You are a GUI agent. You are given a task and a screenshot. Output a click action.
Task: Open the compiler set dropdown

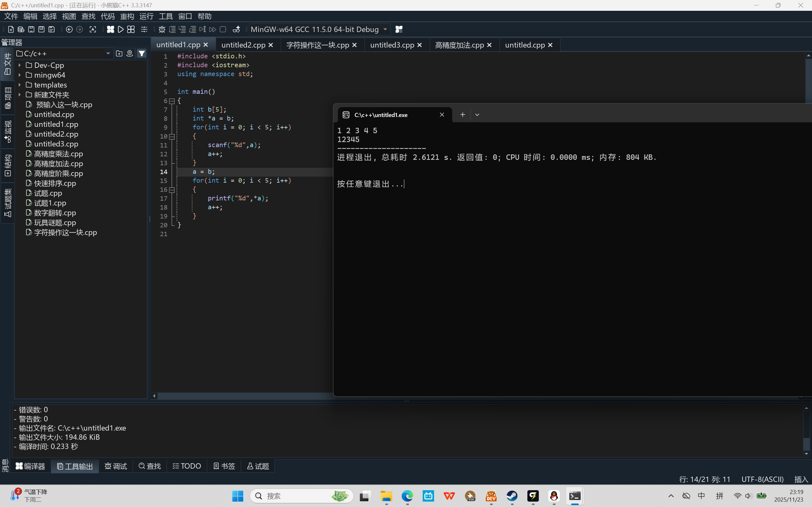tap(385, 29)
